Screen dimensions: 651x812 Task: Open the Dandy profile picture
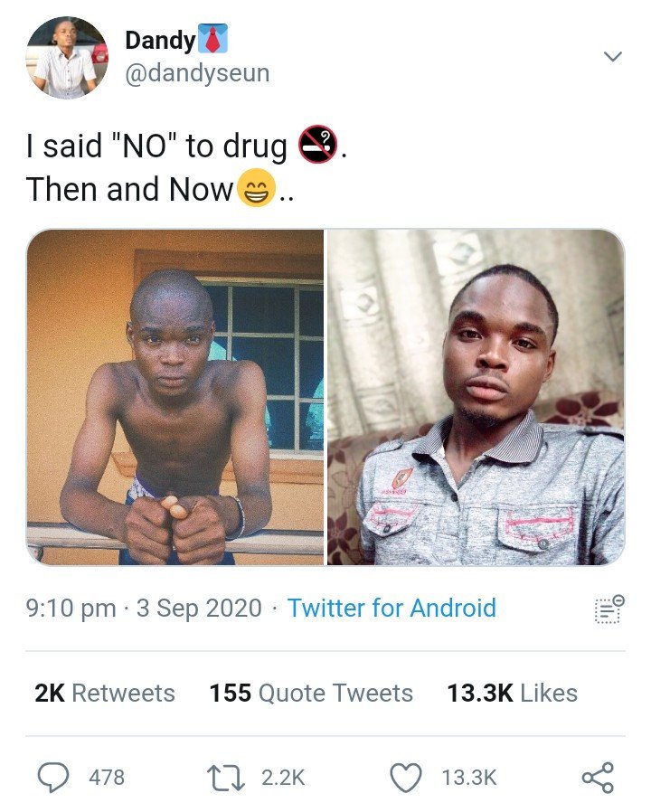point(67,58)
